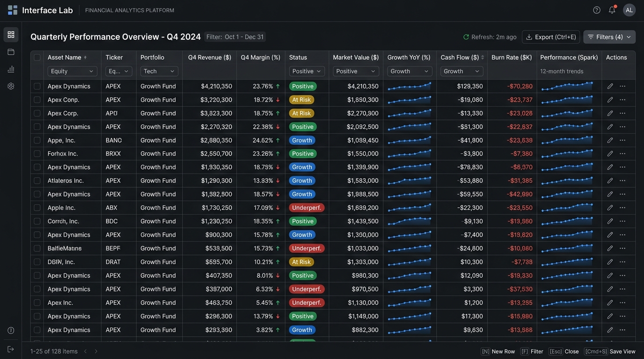Click the Filter: Oct 1 - Dec 31 chip
644x359 pixels.
235,37
